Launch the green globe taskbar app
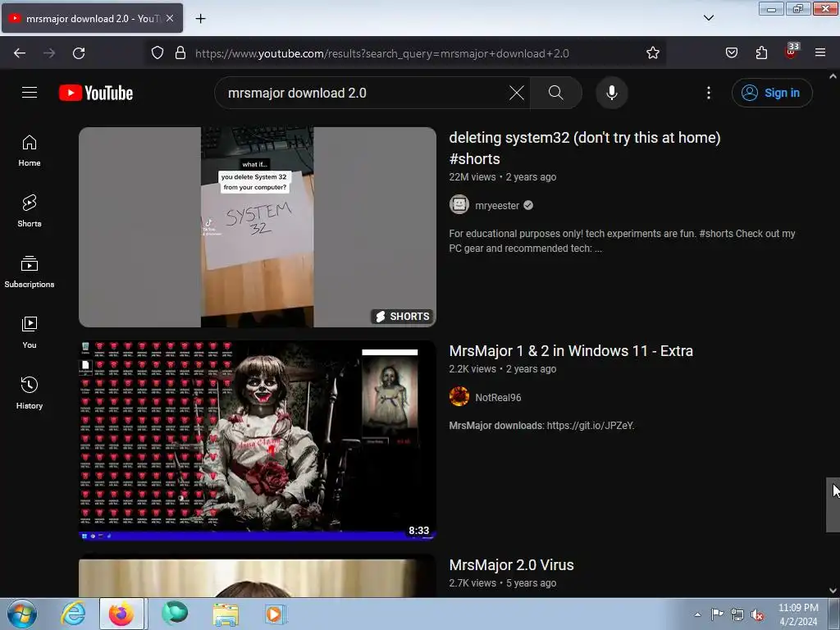 point(175,614)
